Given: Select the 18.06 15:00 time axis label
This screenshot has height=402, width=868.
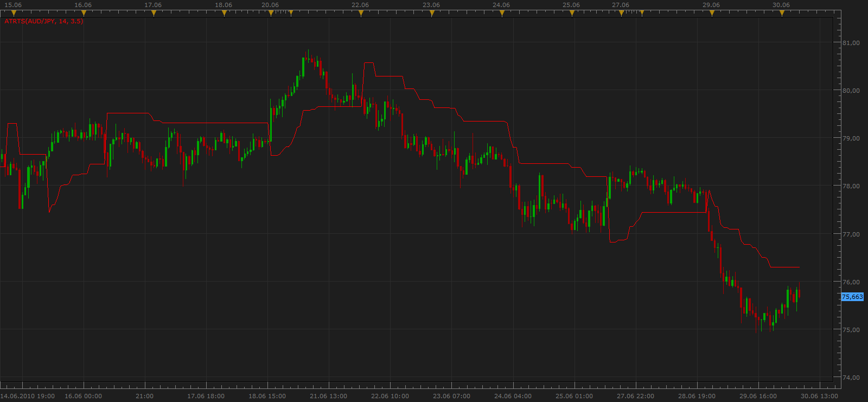Looking at the screenshot, I should [x=267, y=396].
